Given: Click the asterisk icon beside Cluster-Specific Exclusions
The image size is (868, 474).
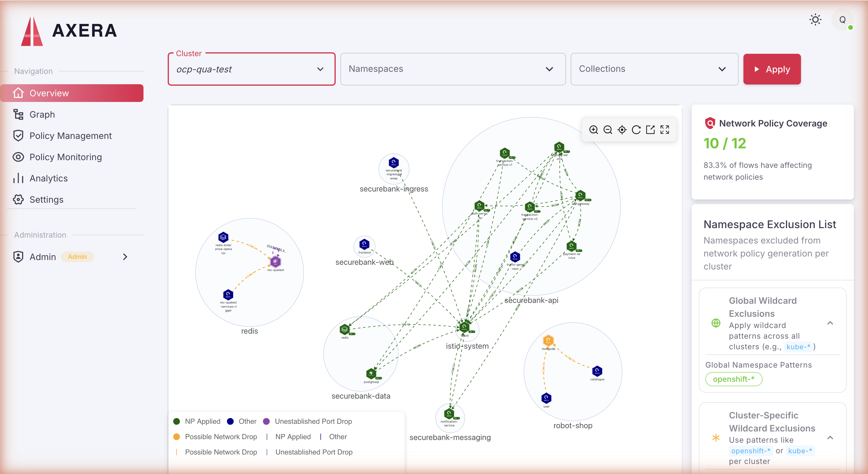Looking at the screenshot, I should point(716,438).
